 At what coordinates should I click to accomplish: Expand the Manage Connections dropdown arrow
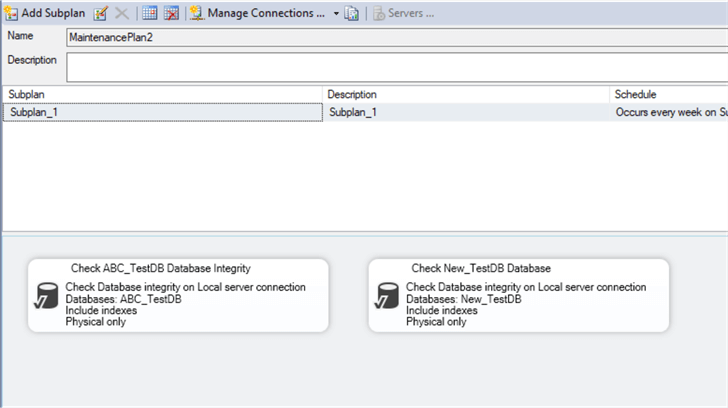click(x=336, y=14)
